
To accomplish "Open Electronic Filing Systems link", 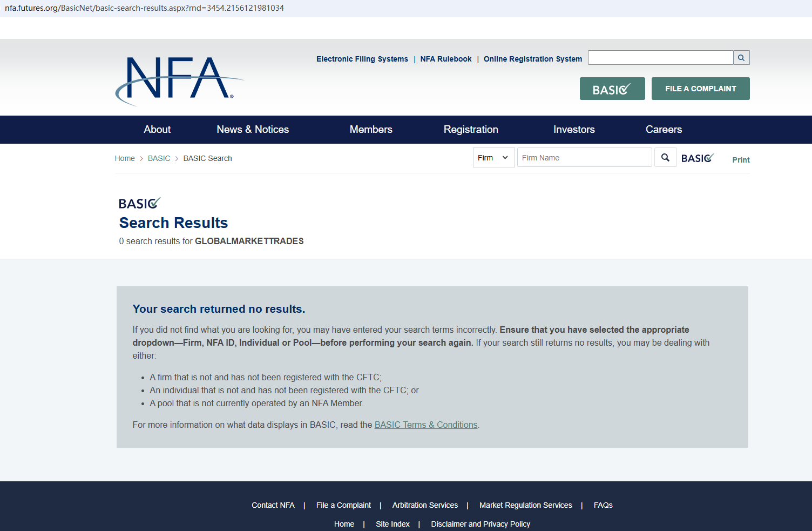I will pos(362,59).
